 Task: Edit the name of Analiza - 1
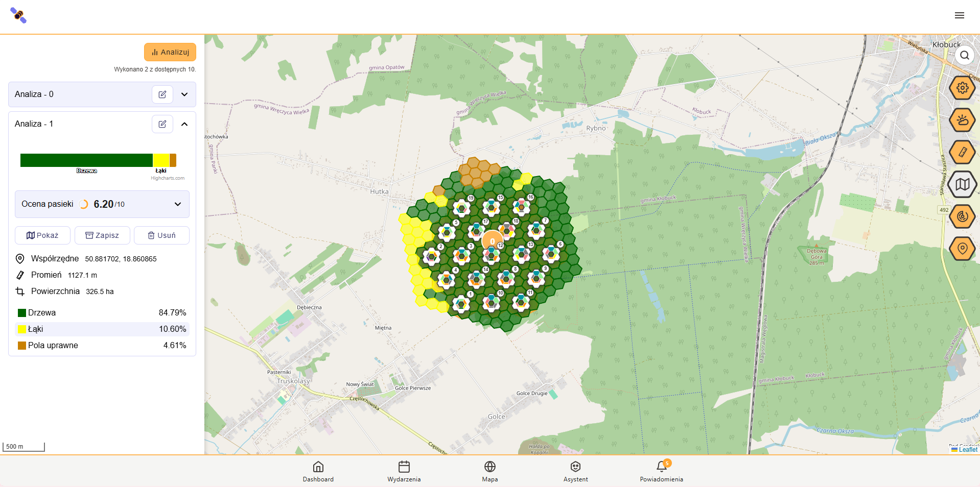[x=162, y=124]
